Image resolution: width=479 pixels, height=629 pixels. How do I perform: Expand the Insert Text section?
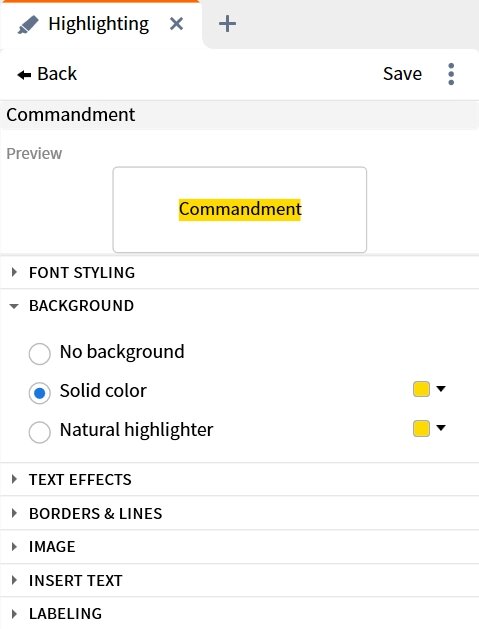[x=240, y=580]
